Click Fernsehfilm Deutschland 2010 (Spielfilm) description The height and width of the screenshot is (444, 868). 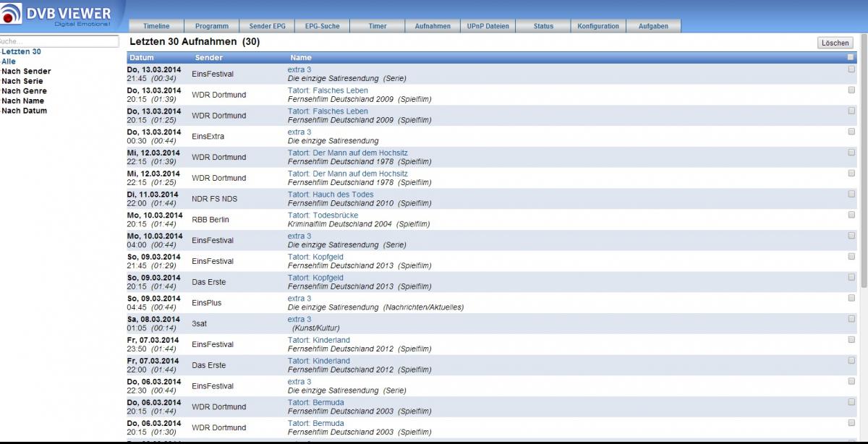point(359,203)
